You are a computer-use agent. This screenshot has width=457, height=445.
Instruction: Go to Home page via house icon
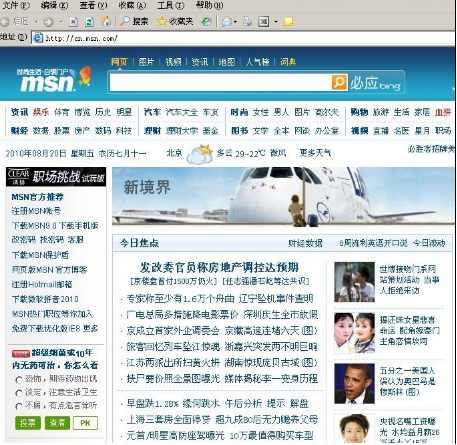point(106,22)
